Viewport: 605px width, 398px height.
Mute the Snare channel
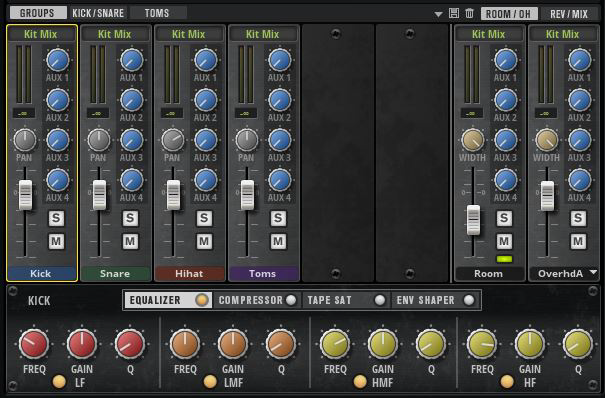130,241
